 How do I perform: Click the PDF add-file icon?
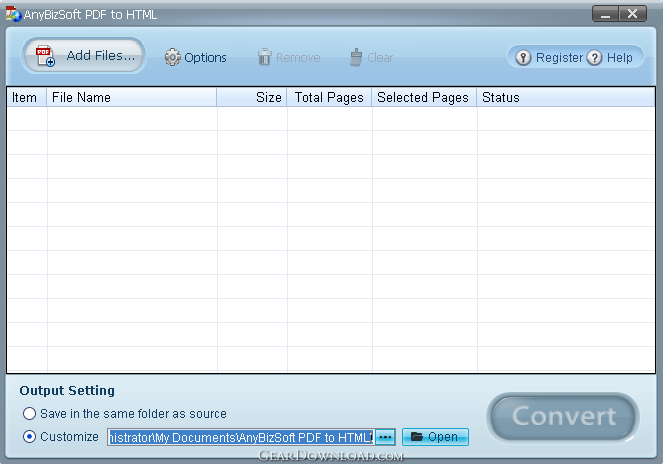[45, 56]
